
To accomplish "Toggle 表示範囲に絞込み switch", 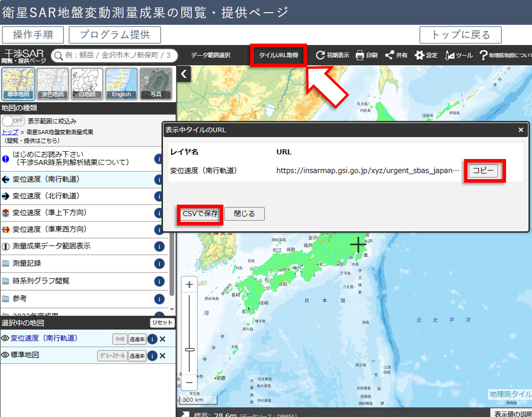I will pyautogui.click(x=13, y=121).
